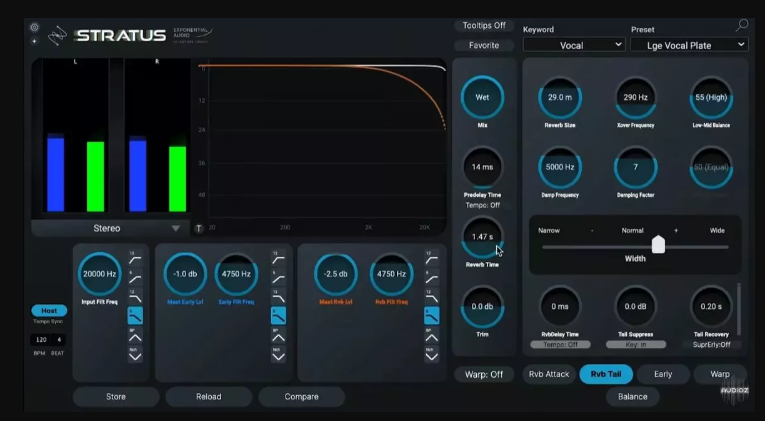Click the 20000 Hz Input Filt Freq knob
The image size is (765, 421).
pyautogui.click(x=100, y=274)
